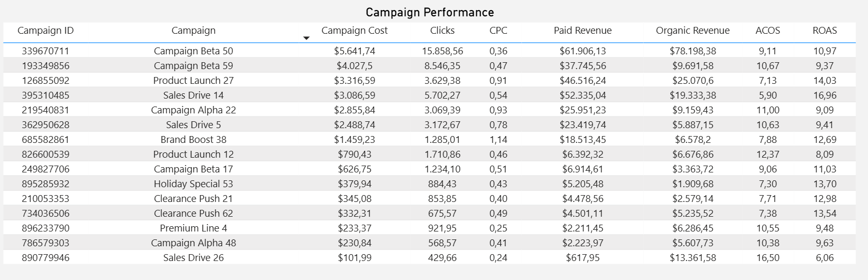The width and height of the screenshot is (868, 280).
Task: Click the Organic Revenue header
Action: 693,31
